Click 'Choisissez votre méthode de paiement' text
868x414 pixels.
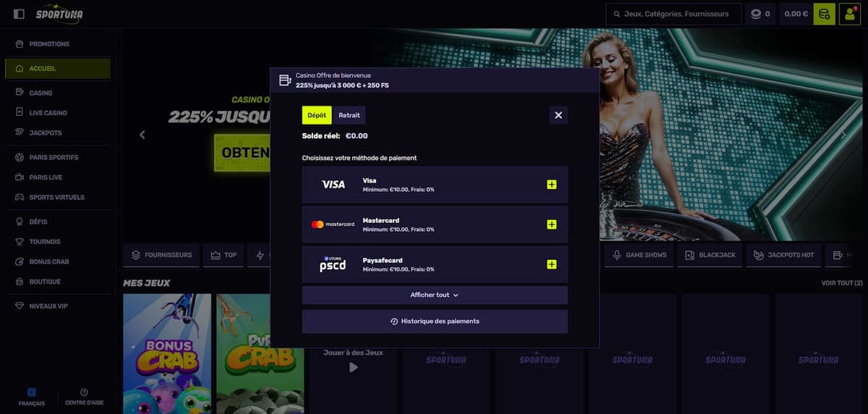pos(359,158)
